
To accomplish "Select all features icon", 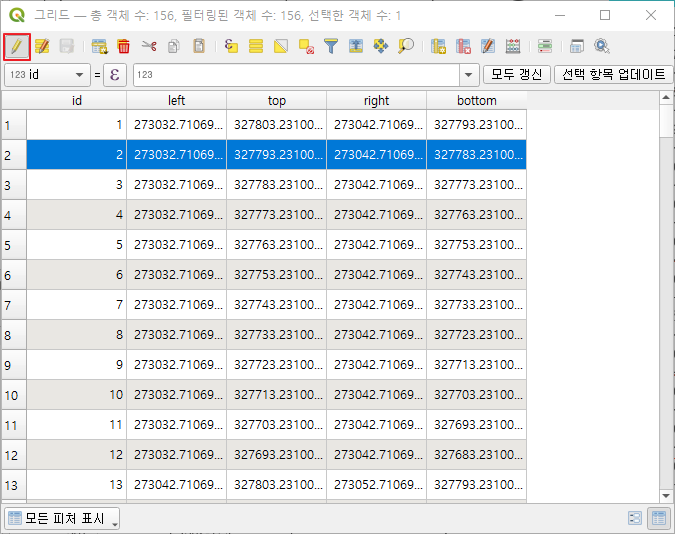I will [256, 46].
